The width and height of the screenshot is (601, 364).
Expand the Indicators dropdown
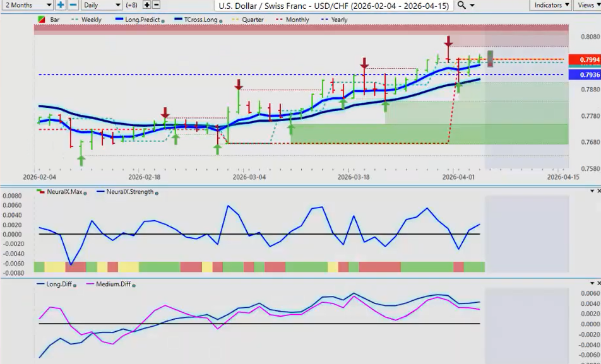click(x=551, y=5)
